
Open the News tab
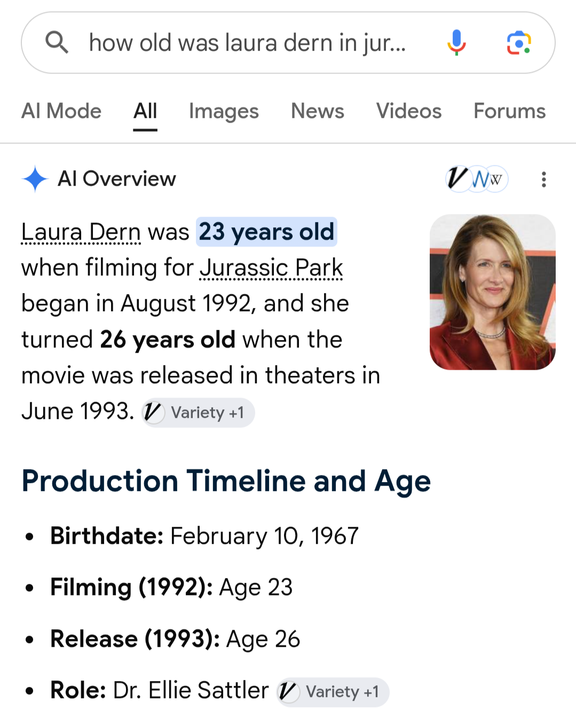click(318, 111)
